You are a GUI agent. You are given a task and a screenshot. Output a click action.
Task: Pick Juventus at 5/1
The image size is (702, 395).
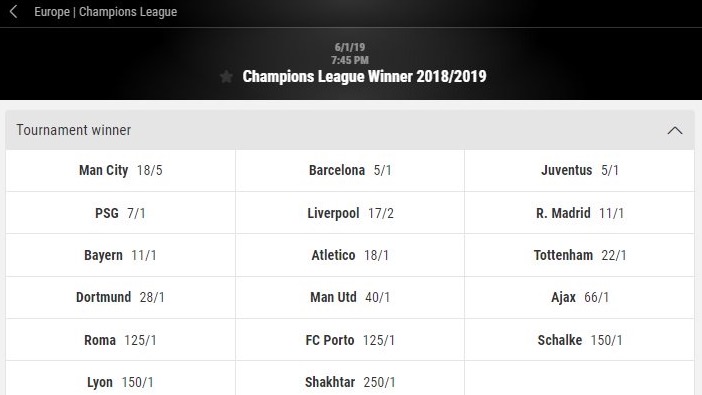(580, 170)
